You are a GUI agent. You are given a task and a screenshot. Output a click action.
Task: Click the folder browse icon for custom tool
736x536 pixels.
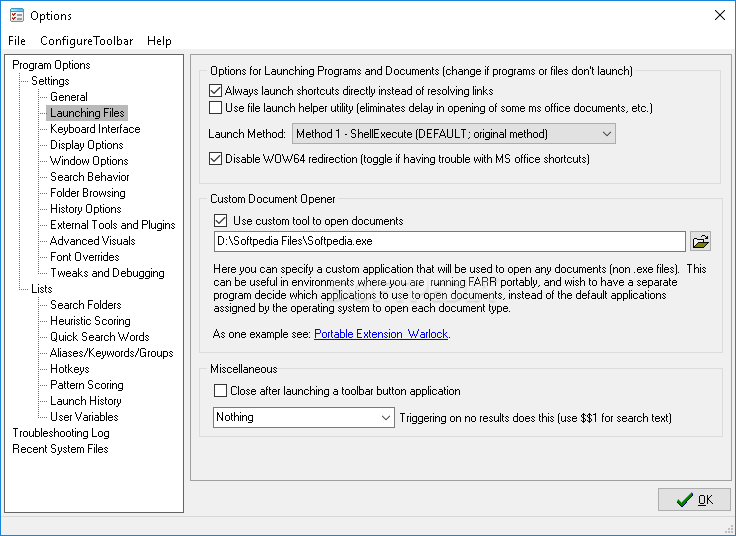(x=700, y=242)
